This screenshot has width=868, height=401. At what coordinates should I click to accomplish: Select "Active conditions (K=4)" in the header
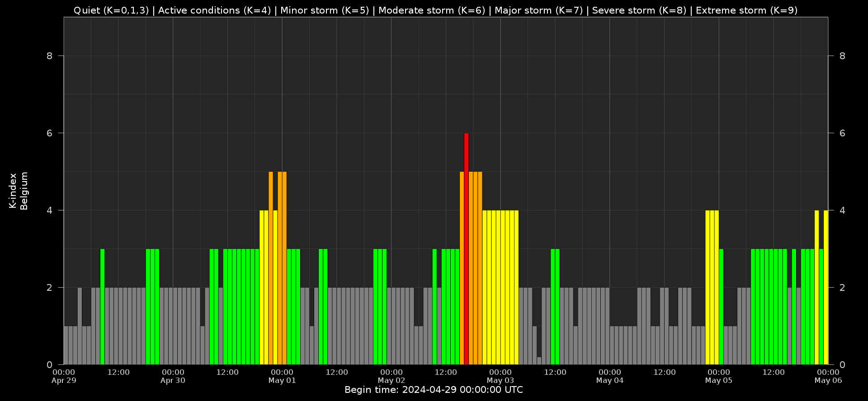[214, 10]
